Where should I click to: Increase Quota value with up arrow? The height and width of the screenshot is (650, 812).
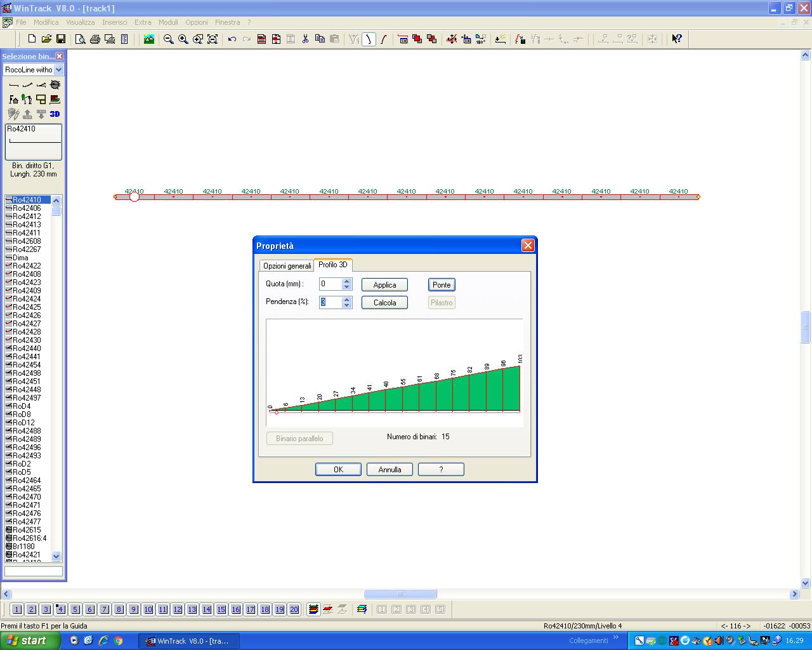346,281
